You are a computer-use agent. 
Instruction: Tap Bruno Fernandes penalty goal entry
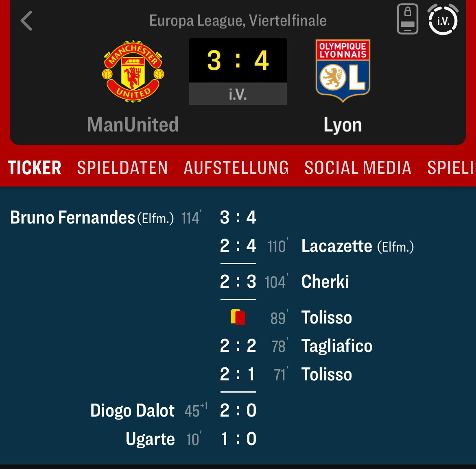tap(133, 217)
